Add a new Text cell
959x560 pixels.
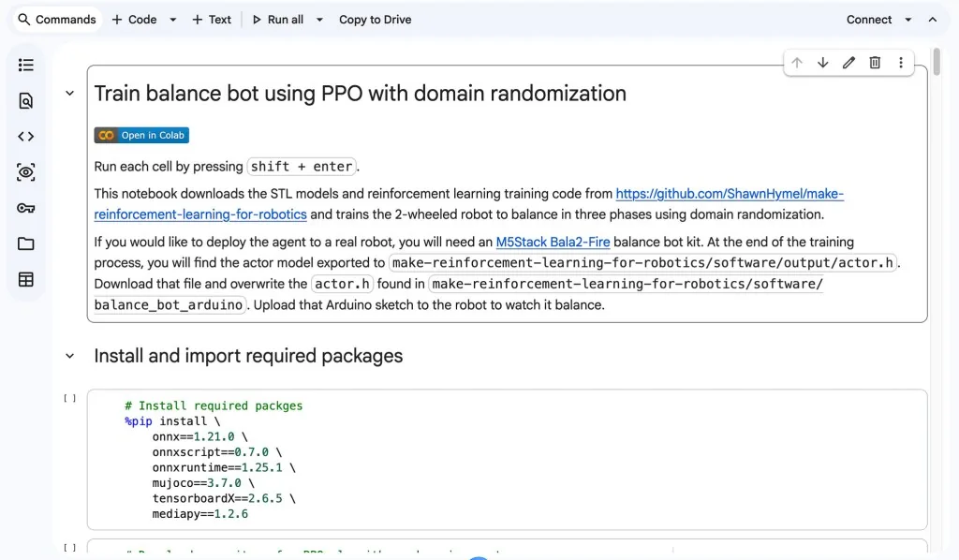tap(212, 20)
